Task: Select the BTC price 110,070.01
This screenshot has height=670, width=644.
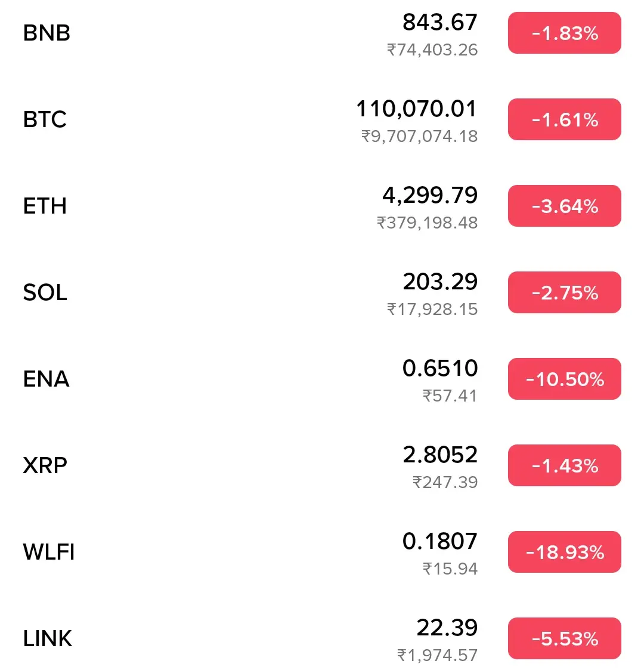Action: point(416,109)
